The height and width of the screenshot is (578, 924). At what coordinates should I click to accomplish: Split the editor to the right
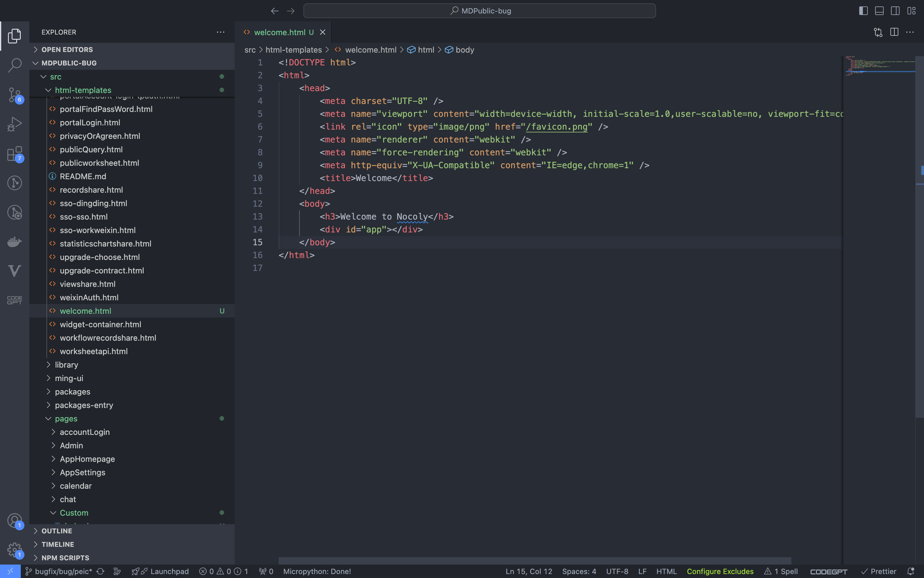click(894, 32)
